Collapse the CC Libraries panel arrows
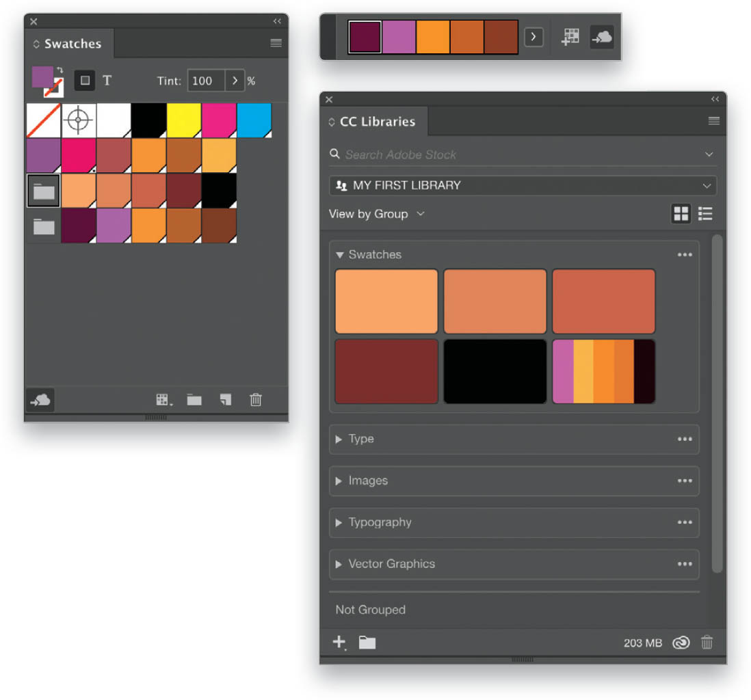Viewport: 751px width, 700px height. coord(715,99)
